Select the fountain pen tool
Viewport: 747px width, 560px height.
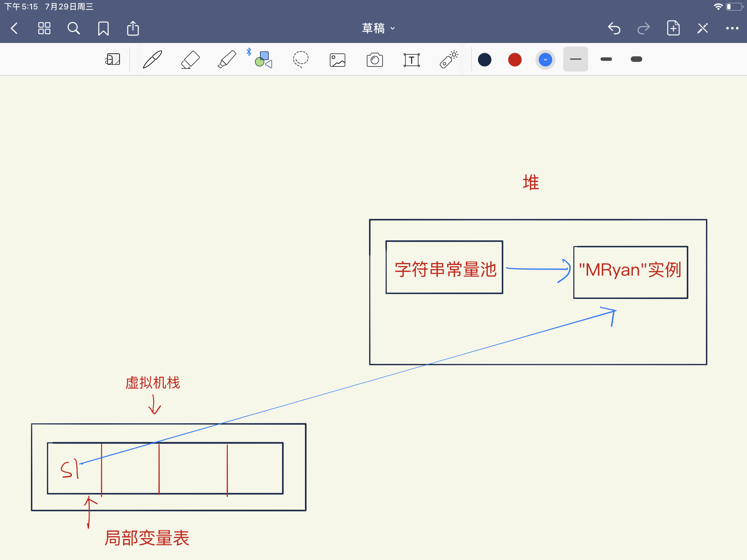coord(152,59)
